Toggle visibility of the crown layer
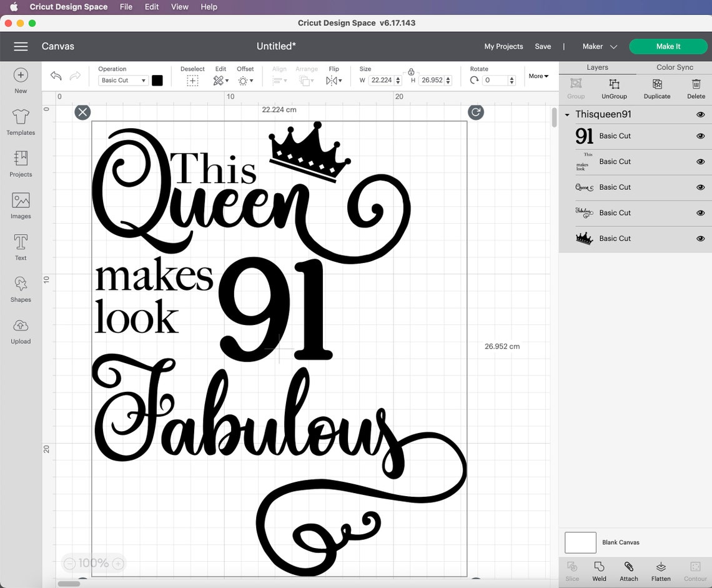 click(700, 238)
